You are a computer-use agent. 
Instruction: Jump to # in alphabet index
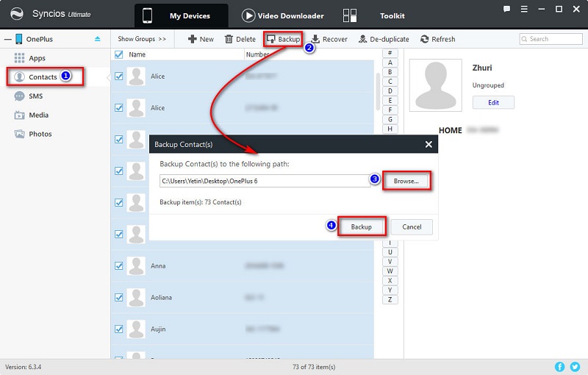click(x=390, y=53)
